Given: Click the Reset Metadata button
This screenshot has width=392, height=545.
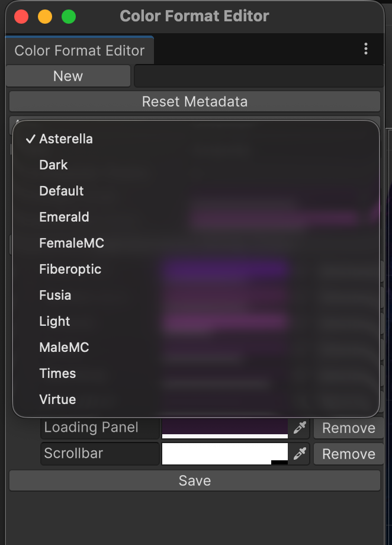Looking at the screenshot, I should 194,102.
